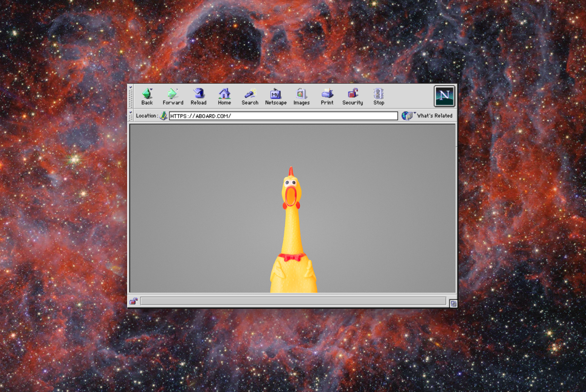Click the window resize corner icon
Viewport: 586px width, 392px height.
(453, 304)
